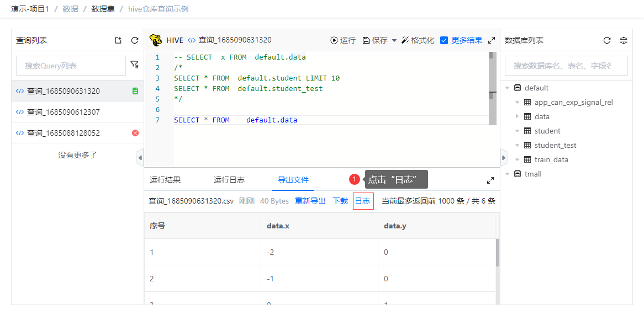
Task: Open 数据集 breadcrumb link
Action: (103, 9)
